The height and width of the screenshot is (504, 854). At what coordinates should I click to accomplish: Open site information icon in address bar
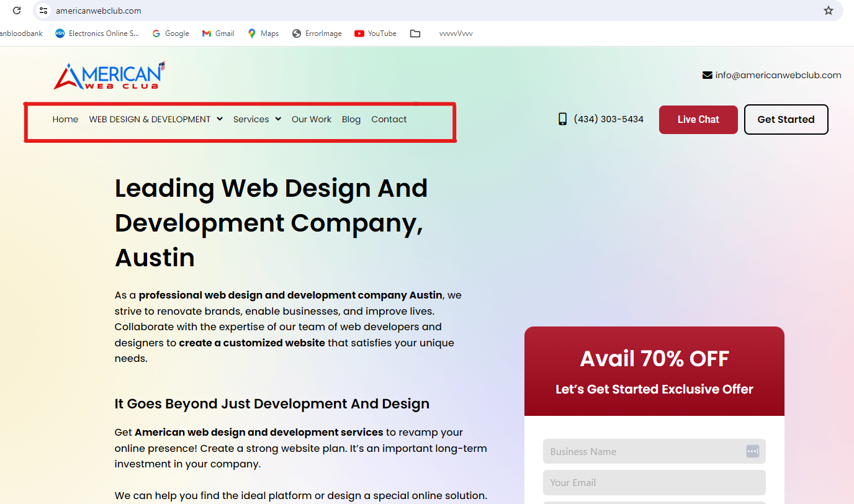43,11
